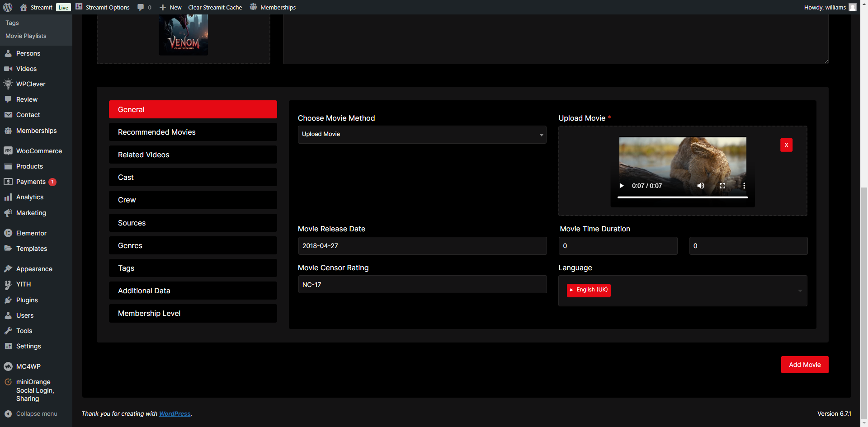Image resolution: width=868 pixels, height=427 pixels.
Task: Collapse the admin sidebar menu
Action: click(x=31, y=413)
